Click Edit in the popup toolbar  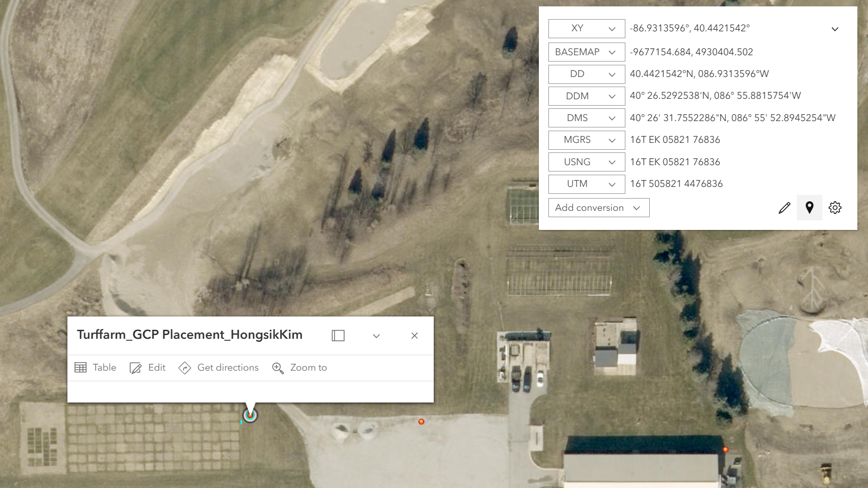pyautogui.click(x=148, y=367)
